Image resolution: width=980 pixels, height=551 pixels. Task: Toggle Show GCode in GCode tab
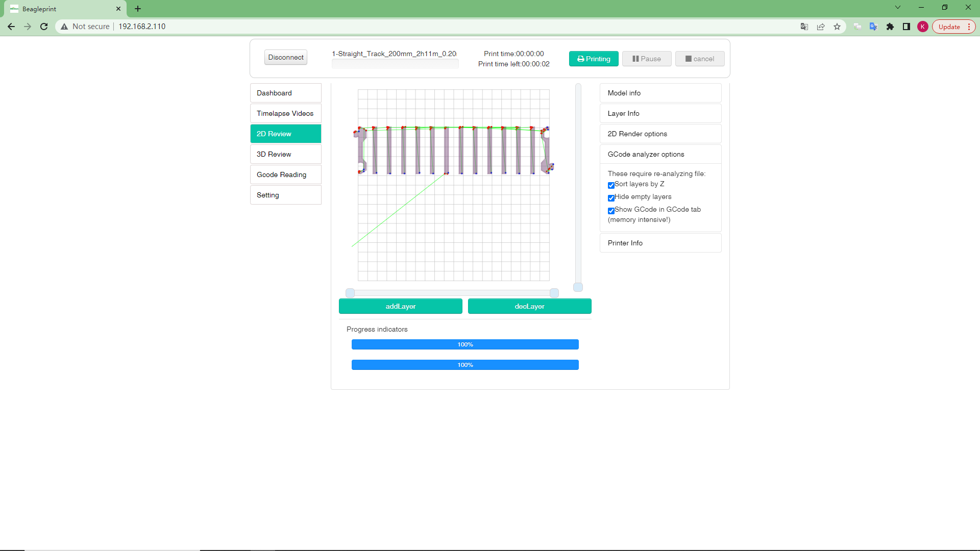coord(611,211)
